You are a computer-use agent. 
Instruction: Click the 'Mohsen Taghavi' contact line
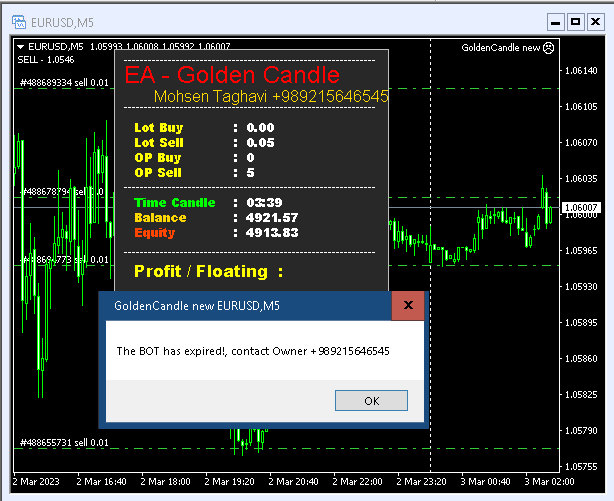coord(271,96)
